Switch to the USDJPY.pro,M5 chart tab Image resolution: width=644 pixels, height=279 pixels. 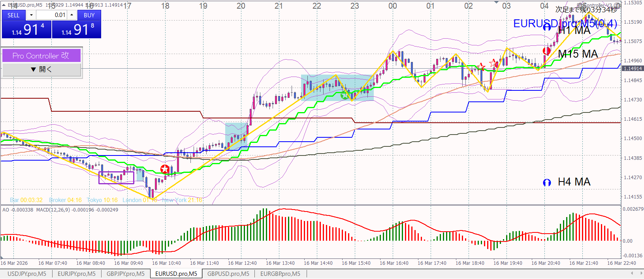click(26, 273)
